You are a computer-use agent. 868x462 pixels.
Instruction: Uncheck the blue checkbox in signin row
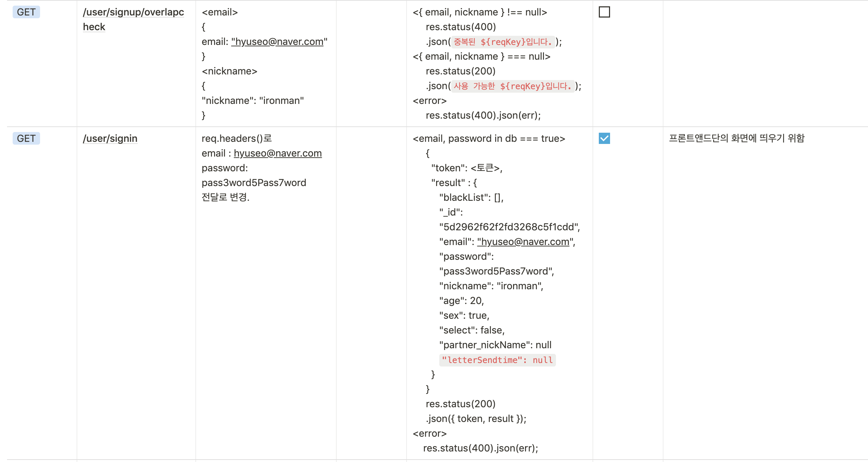604,138
